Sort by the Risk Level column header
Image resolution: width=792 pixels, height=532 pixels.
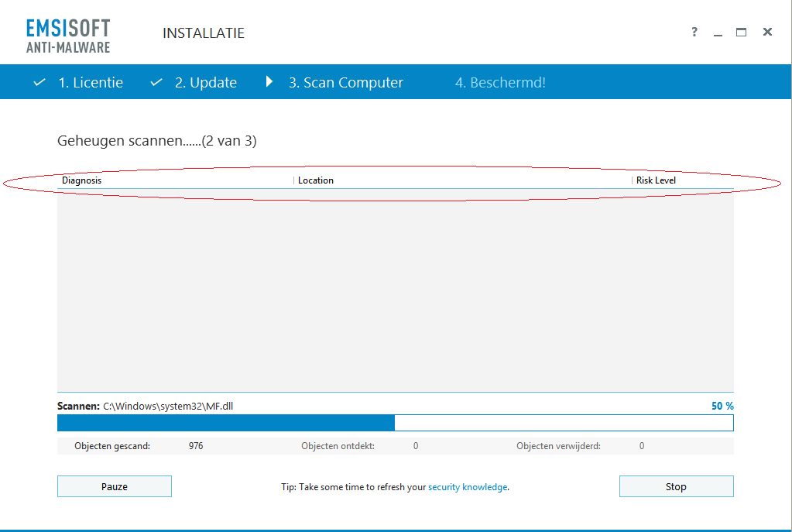pos(683,180)
